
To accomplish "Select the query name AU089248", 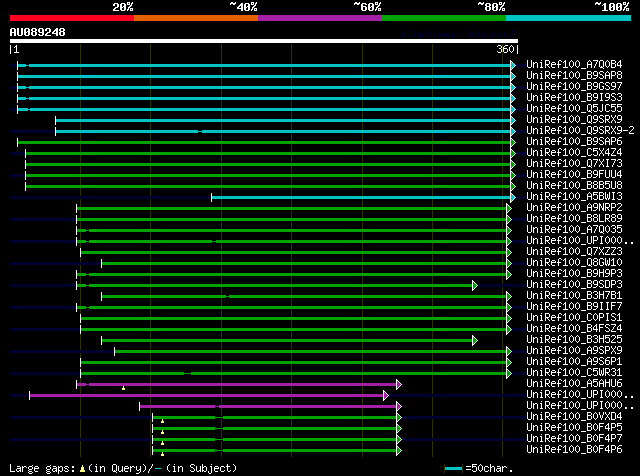I will click(x=38, y=32).
